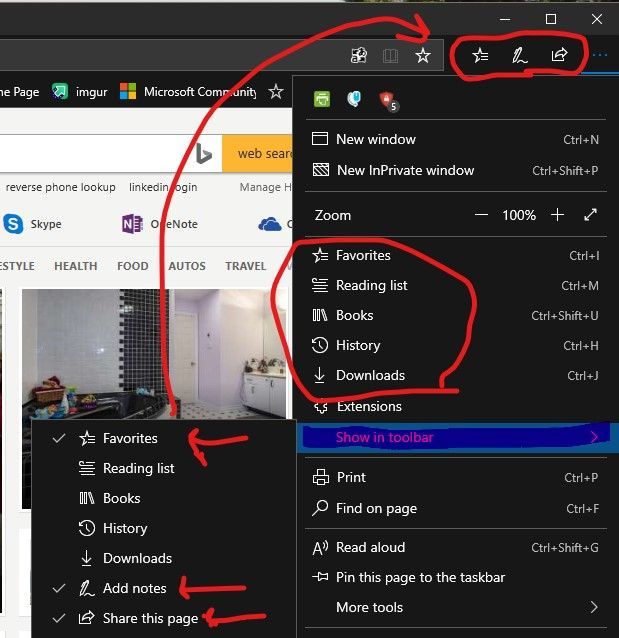Open Reading list from main menu
The image size is (619, 638).
(456, 286)
